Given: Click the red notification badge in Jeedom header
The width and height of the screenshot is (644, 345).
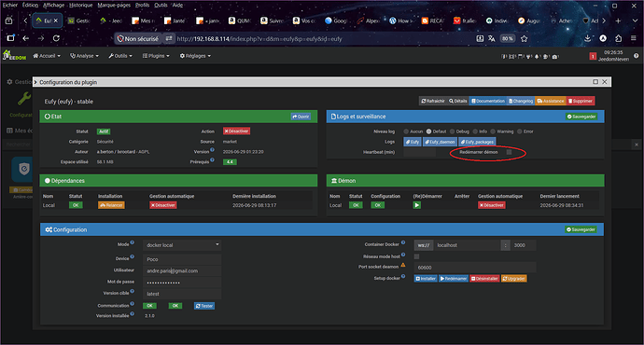Looking at the screenshot, I should pos(593,56).
